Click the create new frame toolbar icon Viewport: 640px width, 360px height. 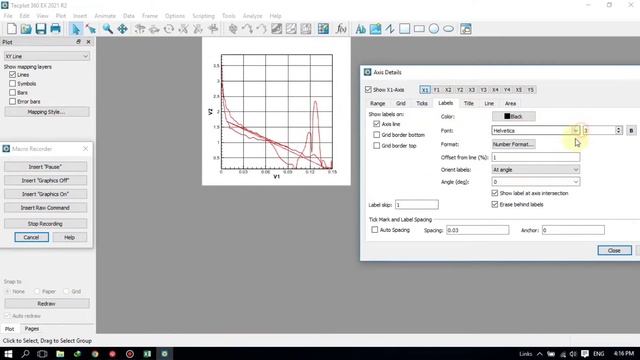coord(466,29)
